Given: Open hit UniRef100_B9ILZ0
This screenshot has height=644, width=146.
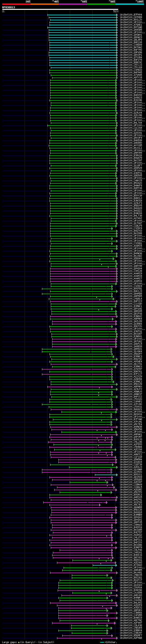Looking at the screenshot, I should [131, 20].
